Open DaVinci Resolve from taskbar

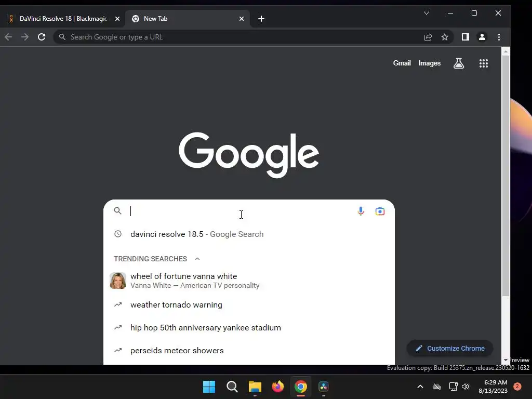(323, 387)
